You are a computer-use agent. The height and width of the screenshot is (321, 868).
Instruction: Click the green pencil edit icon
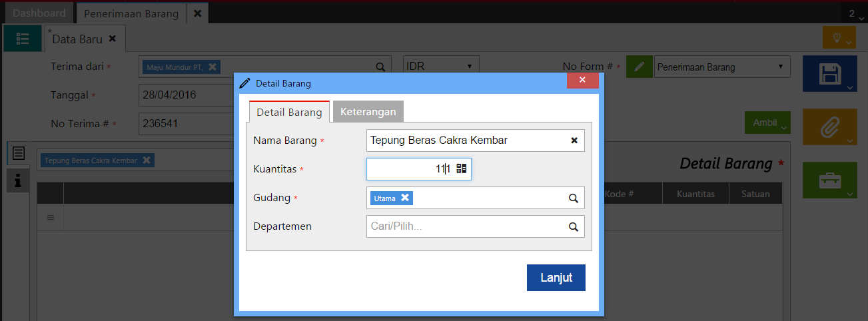[x=639, y=67]
